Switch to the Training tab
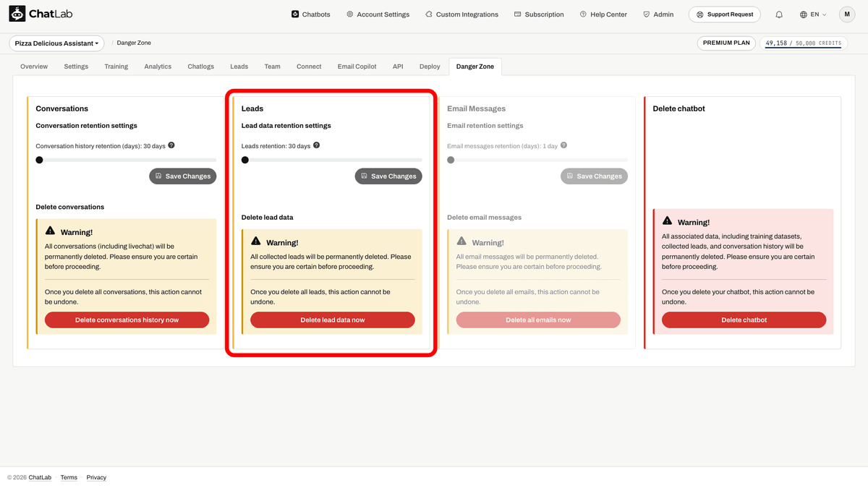 click(x=116, y=67)
